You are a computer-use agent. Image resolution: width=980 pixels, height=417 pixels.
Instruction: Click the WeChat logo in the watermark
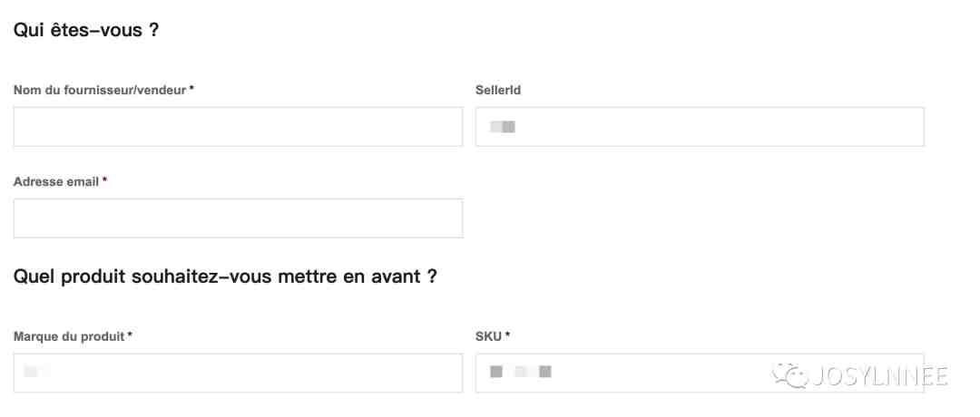790,375
